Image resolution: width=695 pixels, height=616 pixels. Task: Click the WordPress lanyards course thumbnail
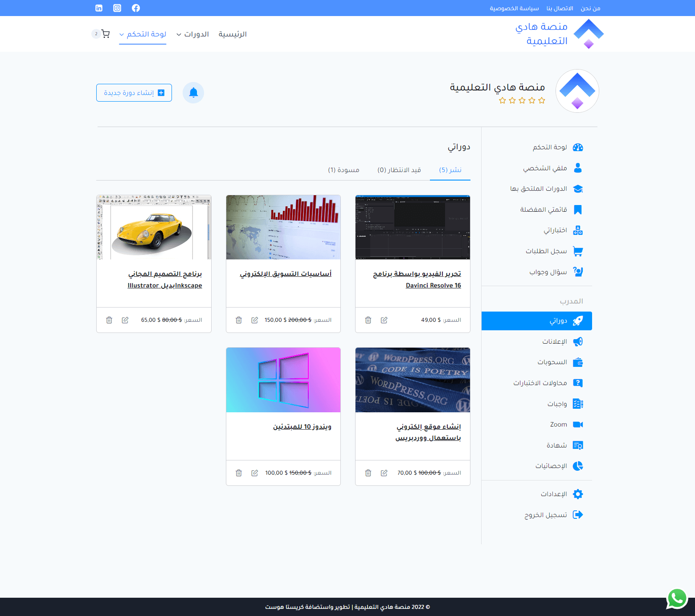click(413, 380)
